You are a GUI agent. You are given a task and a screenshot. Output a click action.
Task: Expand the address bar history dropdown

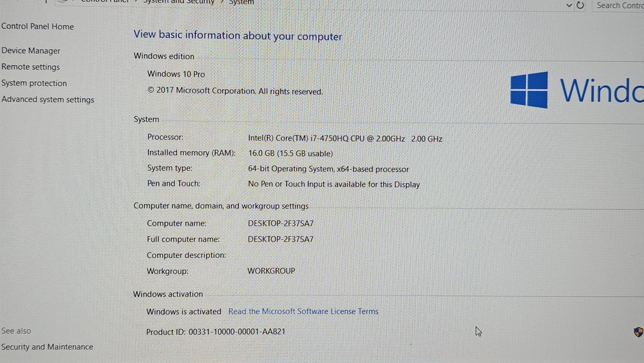tap(569, 5)
